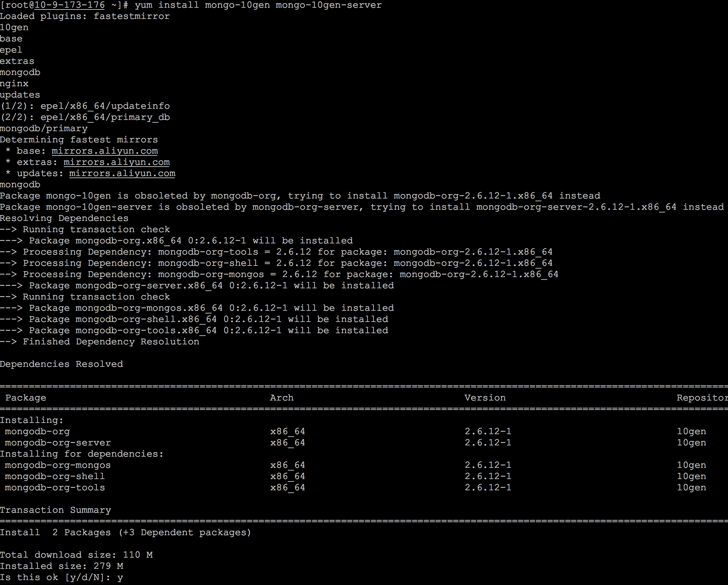Click 'Package mongodb-org-tools.x86_64 will be installed' line
728x585 pixels.
click(x=194, y=330)
